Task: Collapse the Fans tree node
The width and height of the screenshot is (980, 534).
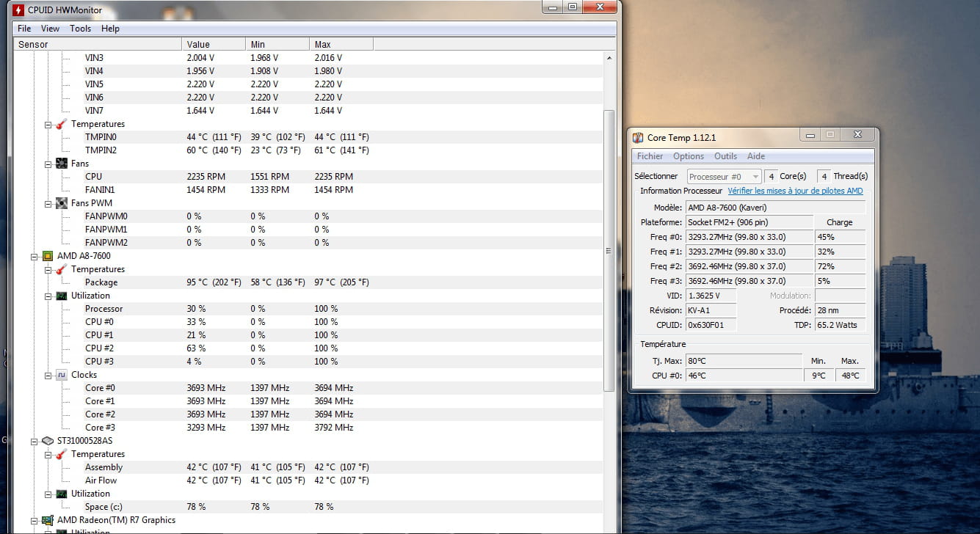Action: pyautogui.click(x=48, y=164)
